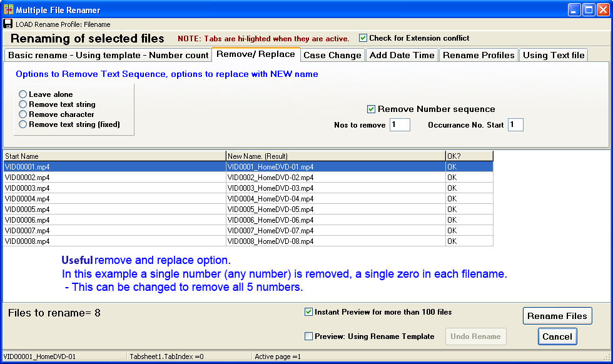Select the VID00003.mp4 row
The image size is (613, 364).
coord(248,188)
